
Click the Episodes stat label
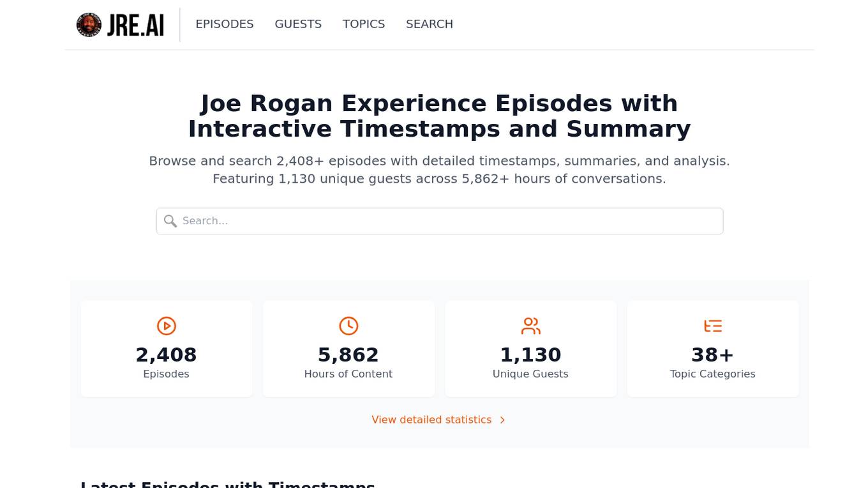coord(167,374)
